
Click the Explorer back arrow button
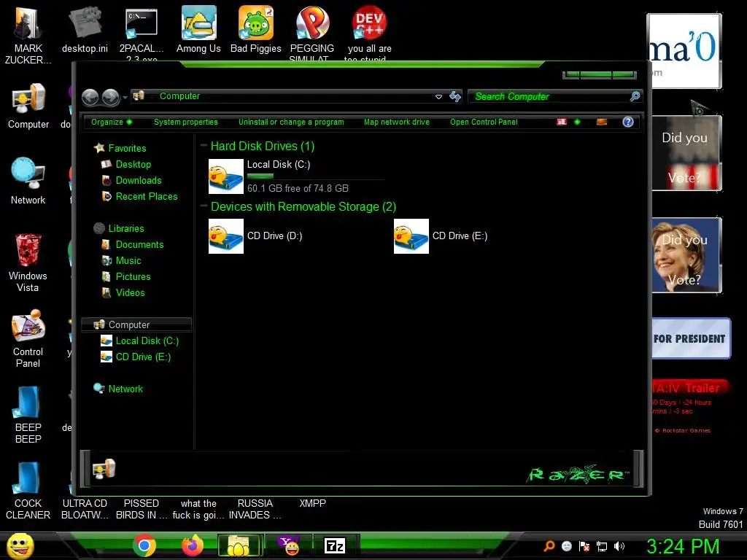pos(90,97)
